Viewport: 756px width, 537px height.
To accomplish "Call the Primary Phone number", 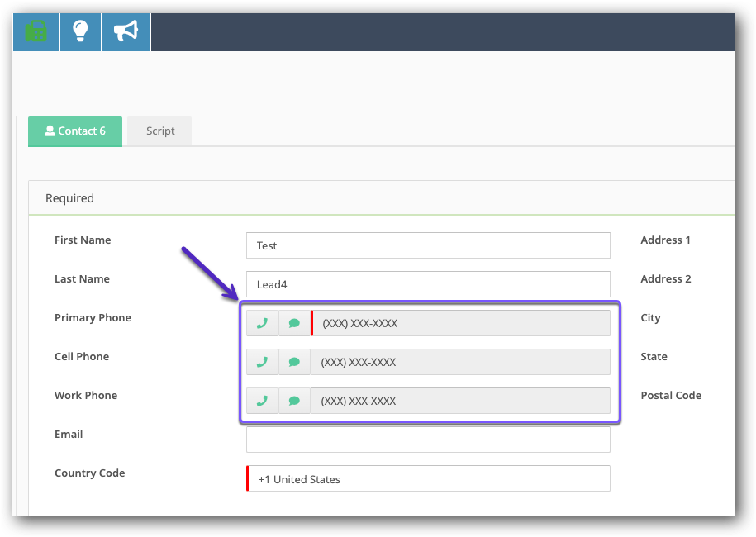I will [262, 323].
